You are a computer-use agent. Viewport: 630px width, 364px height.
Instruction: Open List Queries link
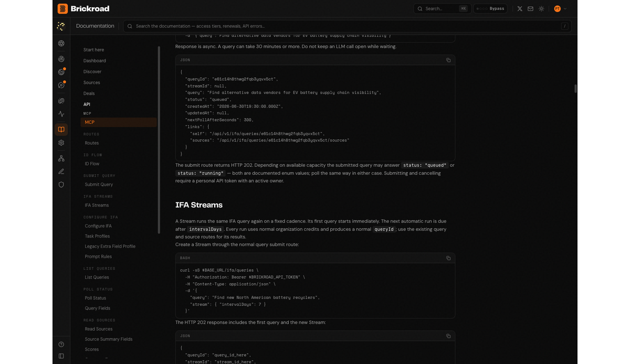(97, 277)
